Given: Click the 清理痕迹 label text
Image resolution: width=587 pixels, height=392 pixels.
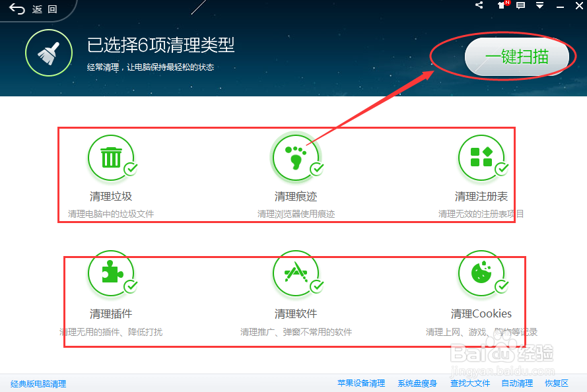Looking at the screenshot, I should coord(296,197).
